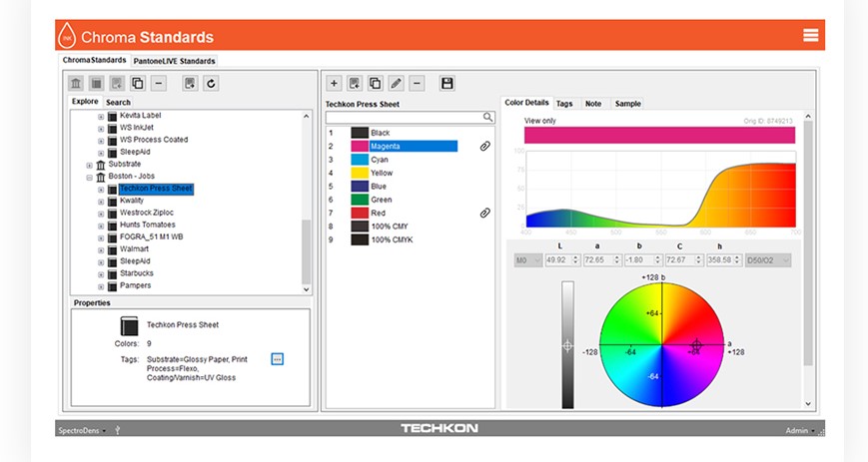This screenshot has height=462, width=868.
Task: Click the USB connection icon in the status bar
Action: click(x=117, y=429)
